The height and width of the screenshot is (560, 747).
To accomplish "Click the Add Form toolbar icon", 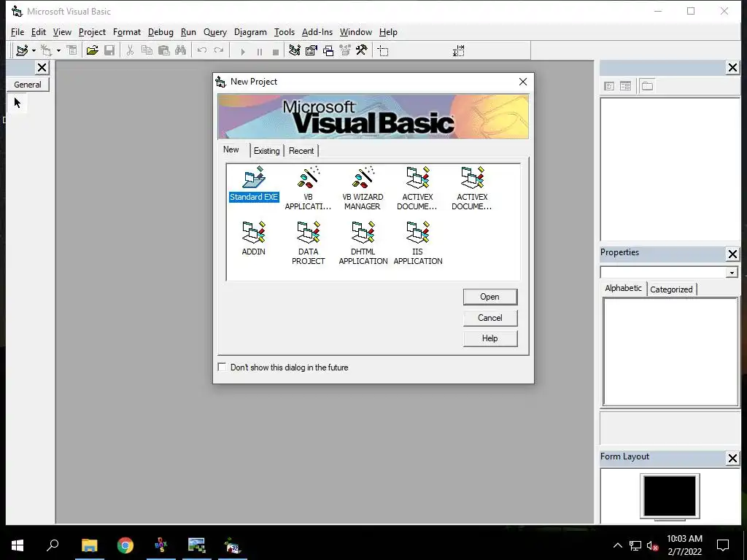I will (46, 50).
